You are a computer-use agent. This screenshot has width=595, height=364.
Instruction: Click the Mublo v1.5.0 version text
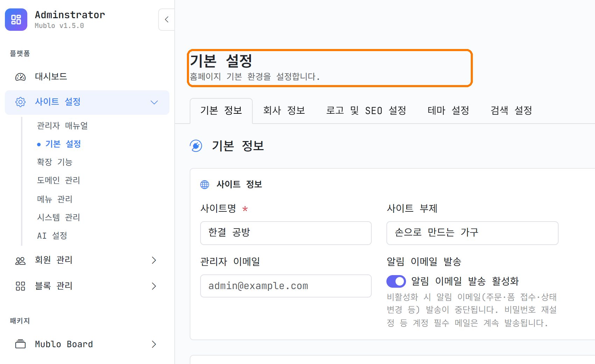[x=59, y=26]
